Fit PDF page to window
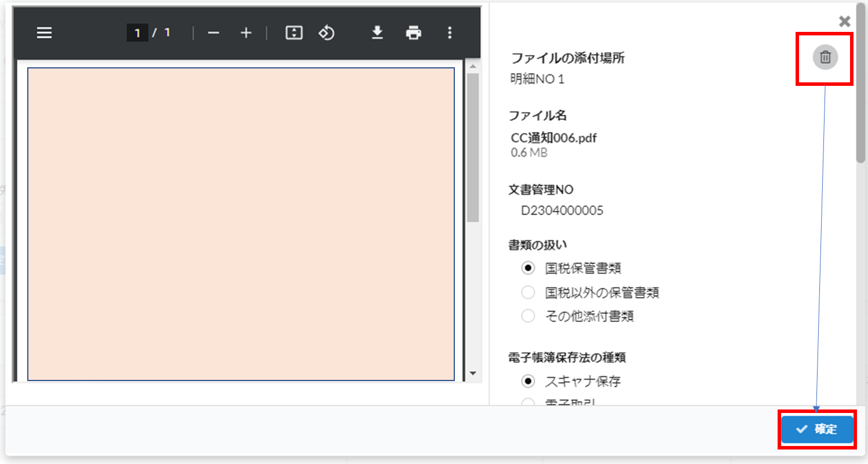 (x=294, y=33)
